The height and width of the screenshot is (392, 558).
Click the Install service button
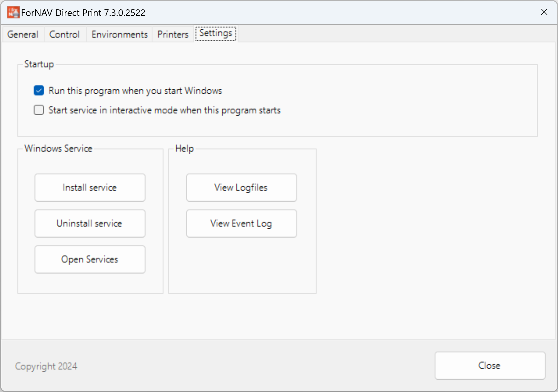(x=90, y=187)
